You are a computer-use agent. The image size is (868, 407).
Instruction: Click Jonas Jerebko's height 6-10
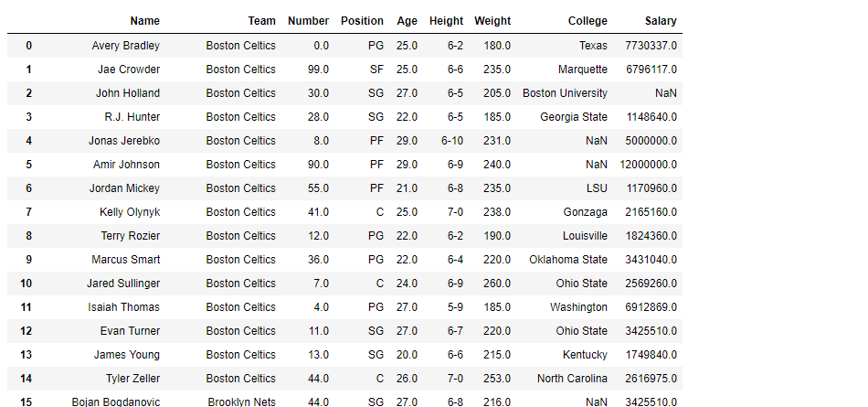(452, 141)
